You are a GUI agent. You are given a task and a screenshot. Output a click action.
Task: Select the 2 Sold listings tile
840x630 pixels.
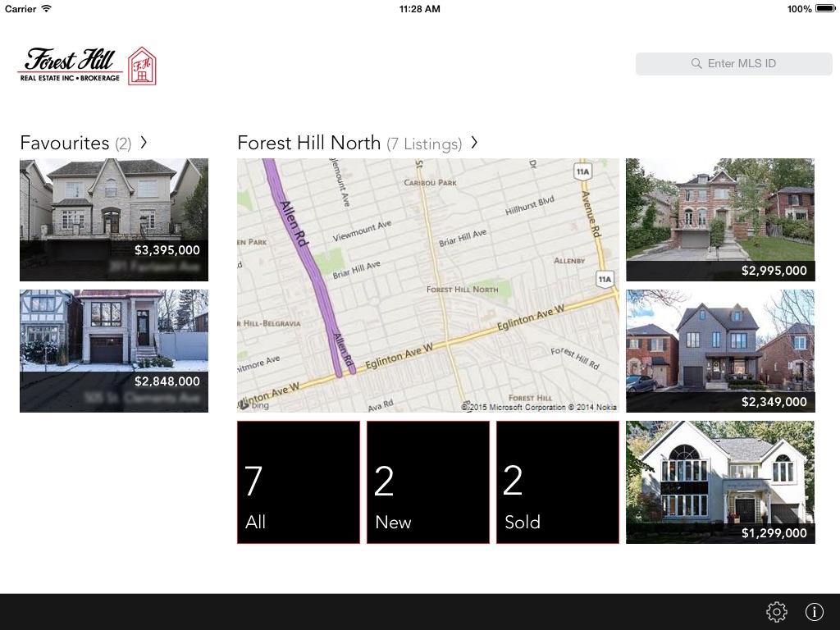tap(558, 482)
